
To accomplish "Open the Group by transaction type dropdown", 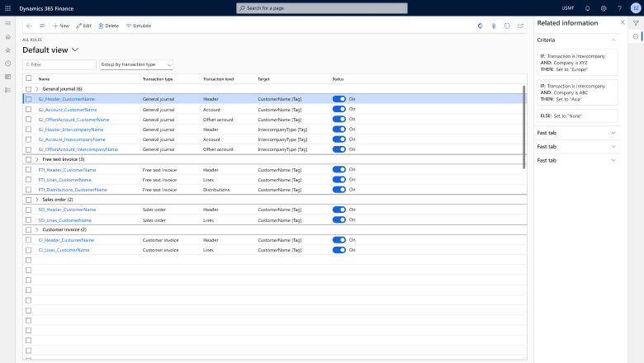I will pos(136,64).
